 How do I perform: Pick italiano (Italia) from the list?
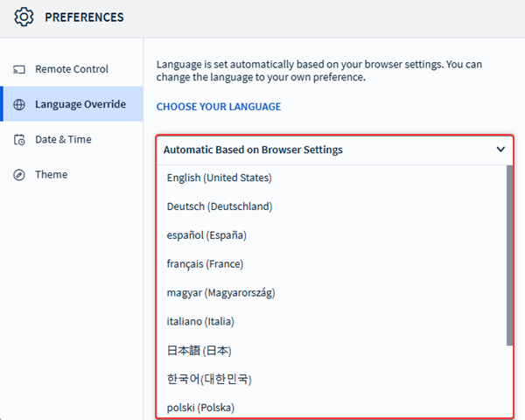click(x=200, y=321)
